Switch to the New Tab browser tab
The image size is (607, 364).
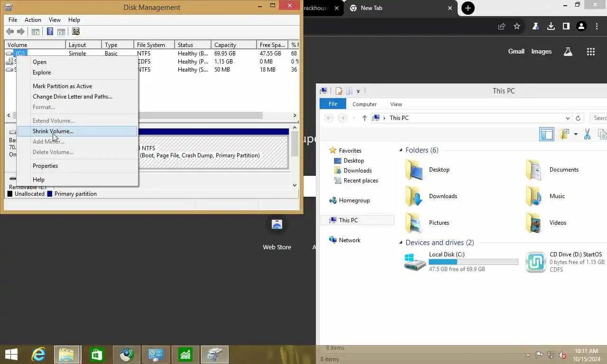[401, 8]
